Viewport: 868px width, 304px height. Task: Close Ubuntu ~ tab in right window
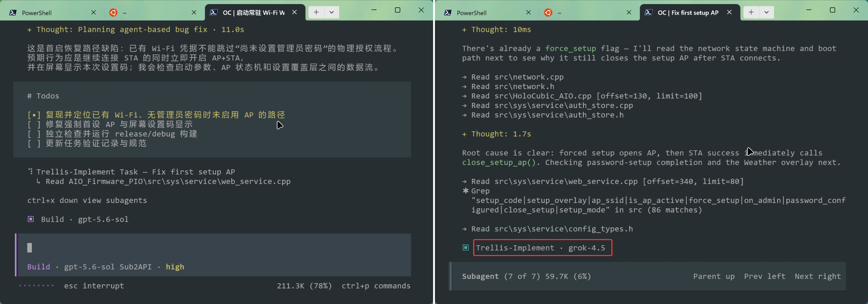click(x=629, y=13)
